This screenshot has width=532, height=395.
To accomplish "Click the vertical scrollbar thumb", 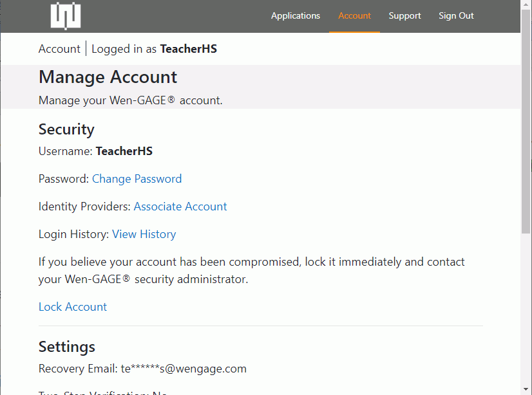I will [x=526, y=122].
